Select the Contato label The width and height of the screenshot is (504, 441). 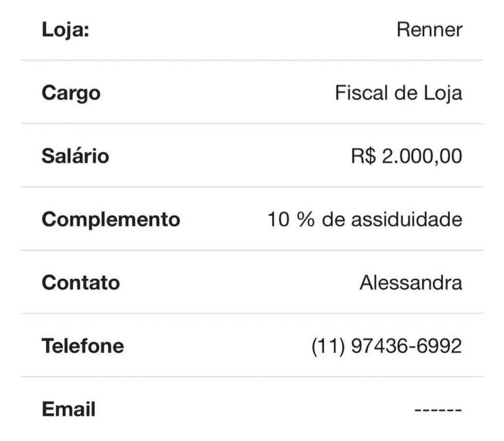click(81, 283)
